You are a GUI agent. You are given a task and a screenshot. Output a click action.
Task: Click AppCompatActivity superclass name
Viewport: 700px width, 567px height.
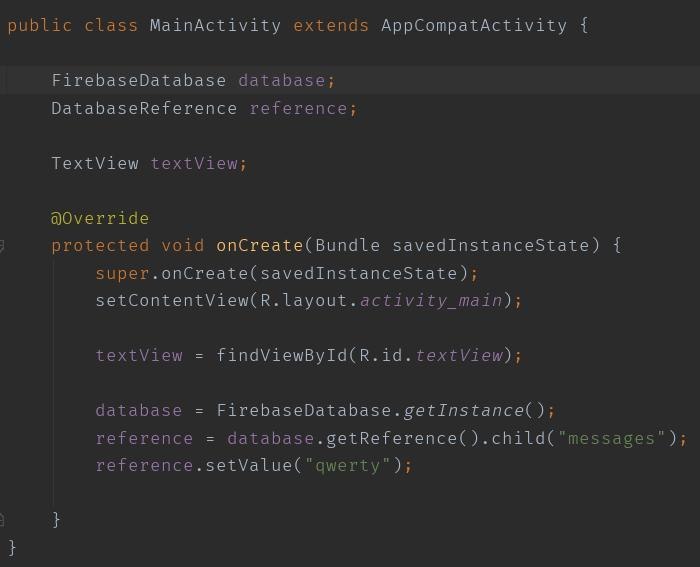pos(474,25)
